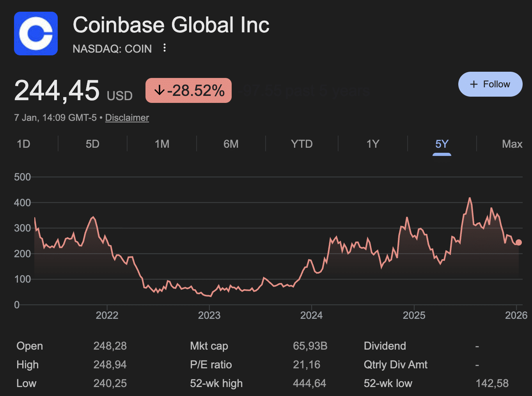Click the downward arrow in the change badge
The width and height of the screenshot is (532, 396).
point(160,90)
